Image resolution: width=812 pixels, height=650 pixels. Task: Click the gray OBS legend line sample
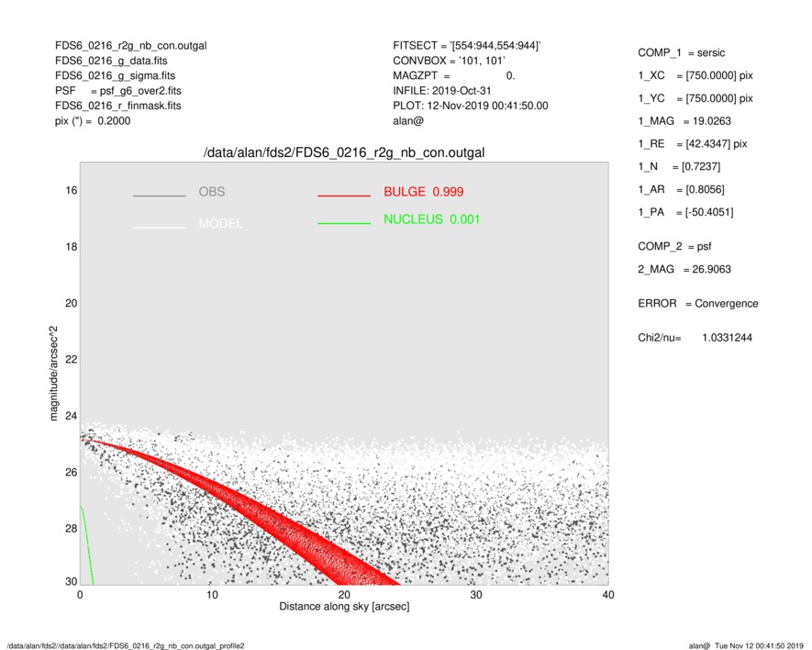pos(159,196)
